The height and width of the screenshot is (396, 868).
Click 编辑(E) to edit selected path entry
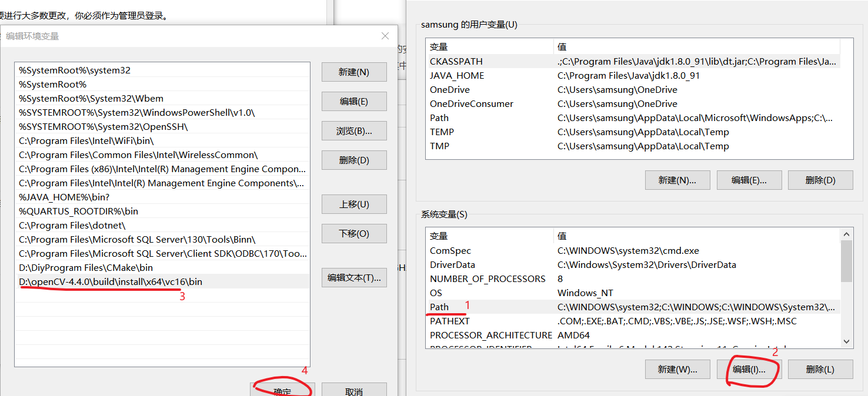click(353, 101)
